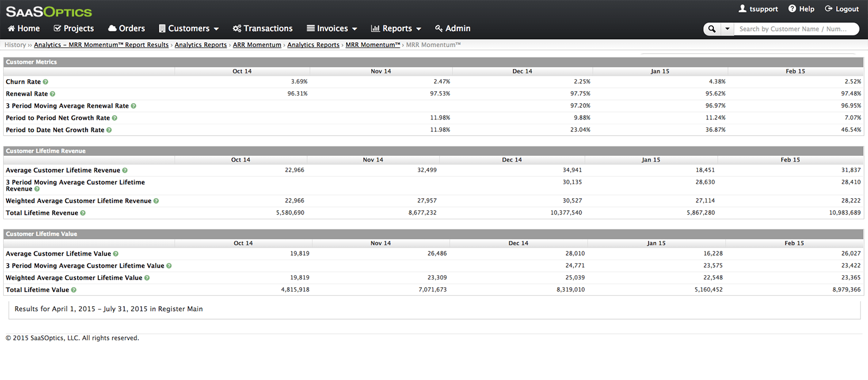
Task: Go to the Home page
Action: [23, 28]
